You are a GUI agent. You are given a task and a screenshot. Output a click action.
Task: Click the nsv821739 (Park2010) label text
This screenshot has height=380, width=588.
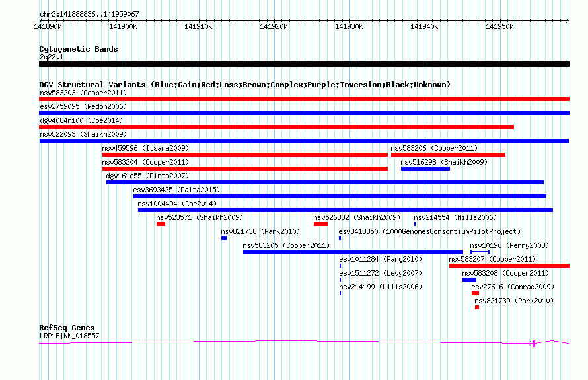(514, 301)
